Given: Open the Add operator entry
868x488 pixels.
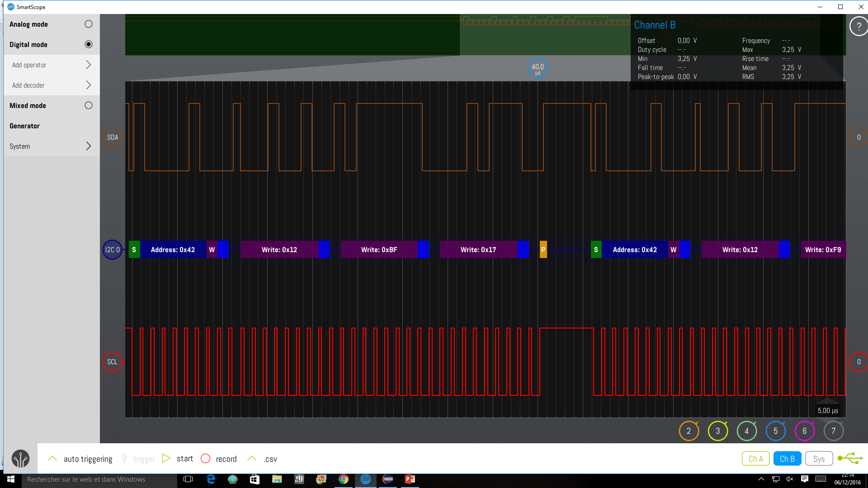Looking at the screenshot, I should tap(52, 65).
